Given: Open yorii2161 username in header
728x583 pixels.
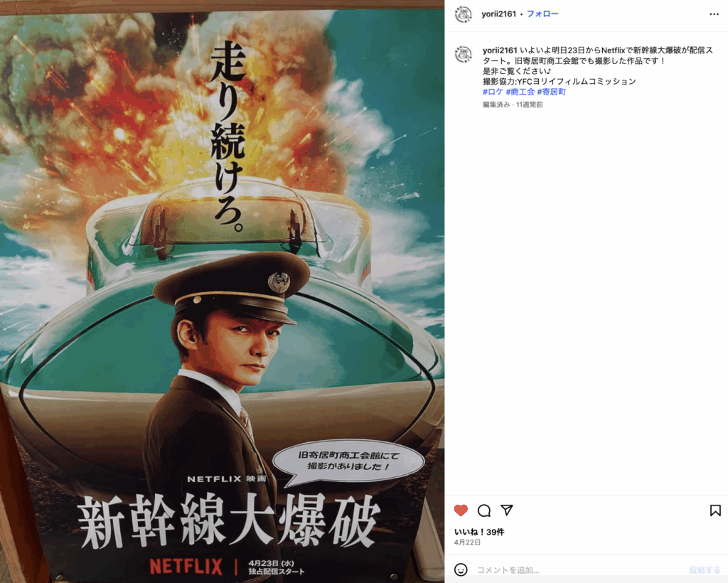Looking at the screenshot, I should (x=498, y=14).
